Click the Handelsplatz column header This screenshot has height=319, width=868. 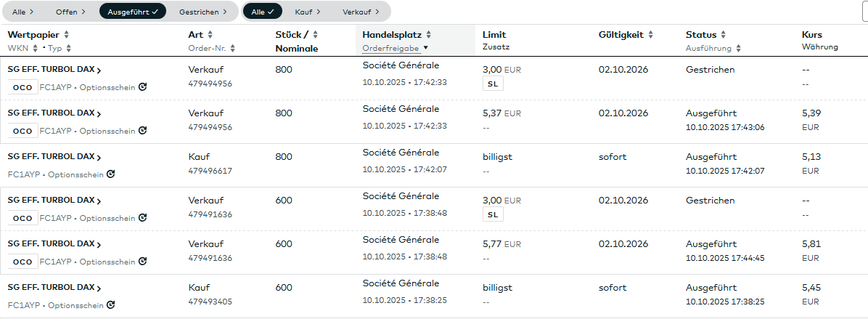(392, 35)
